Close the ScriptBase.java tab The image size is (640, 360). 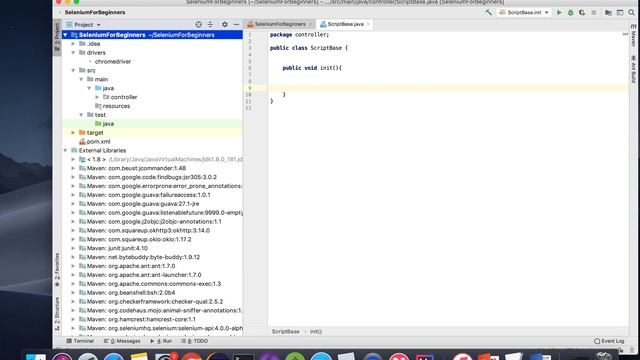(369, 24)
